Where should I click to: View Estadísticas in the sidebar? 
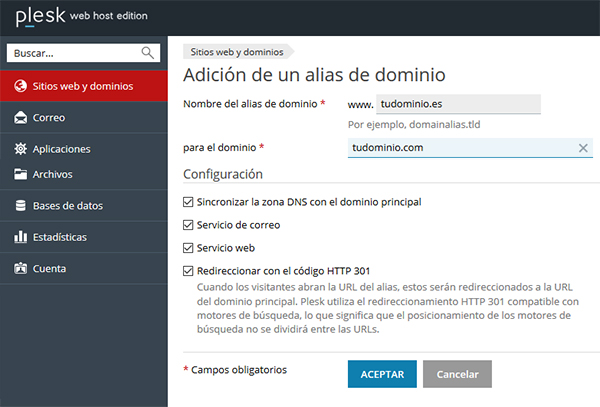click(84, 237)
